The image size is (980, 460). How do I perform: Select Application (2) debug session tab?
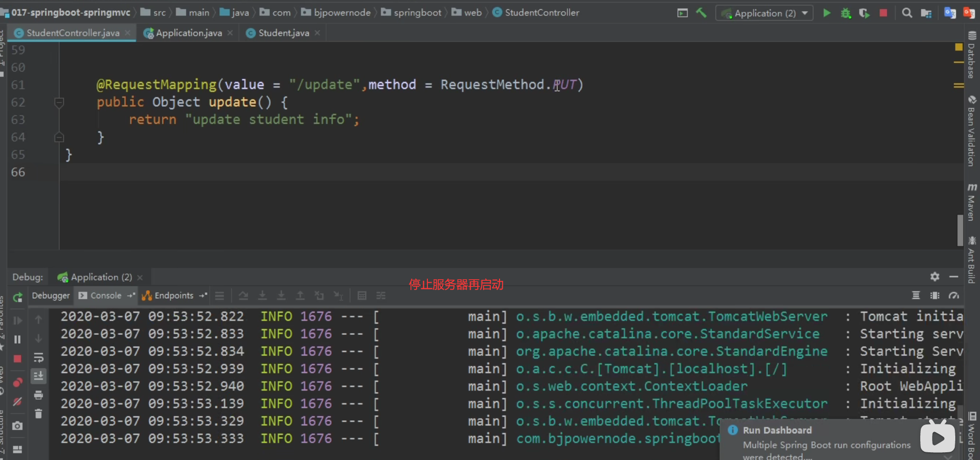(101, 277)
